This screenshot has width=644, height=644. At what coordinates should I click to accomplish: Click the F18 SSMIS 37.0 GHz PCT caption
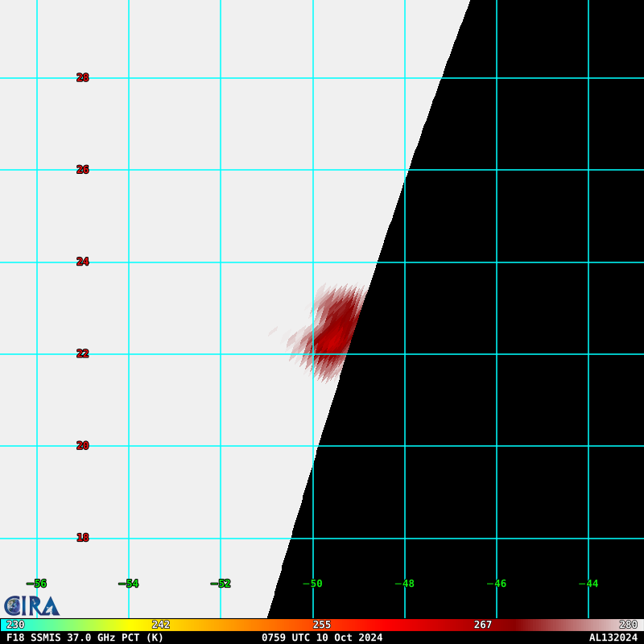pos(85,638)
